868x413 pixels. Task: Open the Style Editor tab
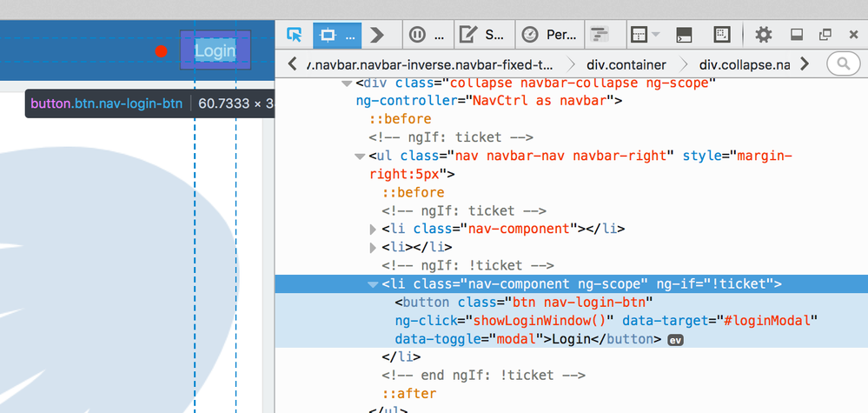pyautogui.click(x=484, y=35)
